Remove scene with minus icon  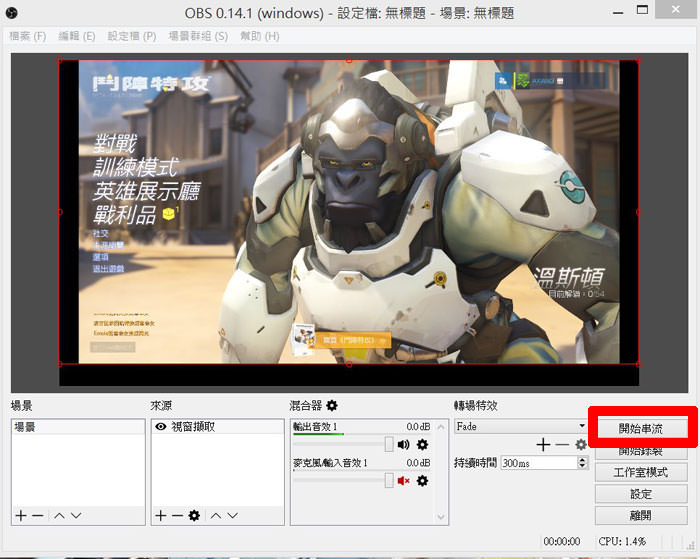click(38, 516)
